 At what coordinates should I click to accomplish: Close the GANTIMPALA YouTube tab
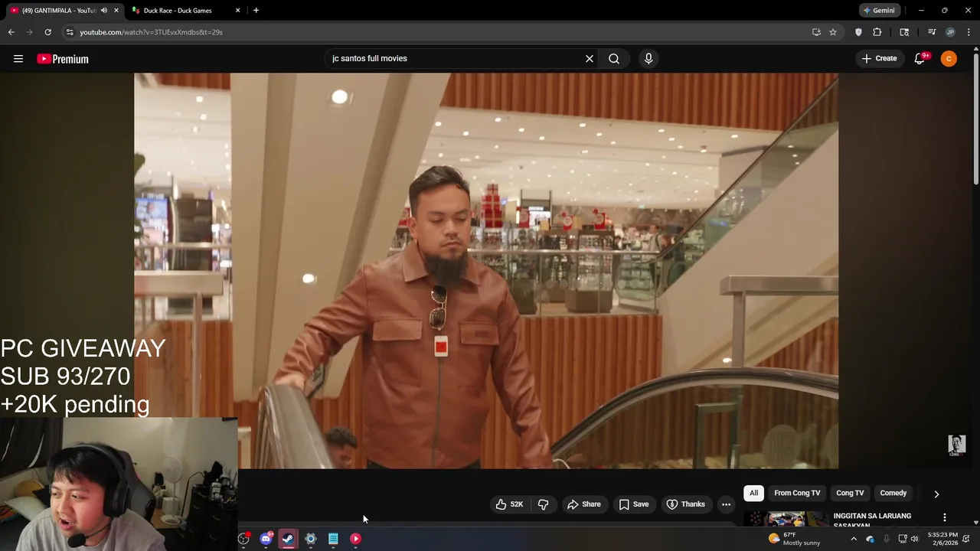[x=116, y=11]
